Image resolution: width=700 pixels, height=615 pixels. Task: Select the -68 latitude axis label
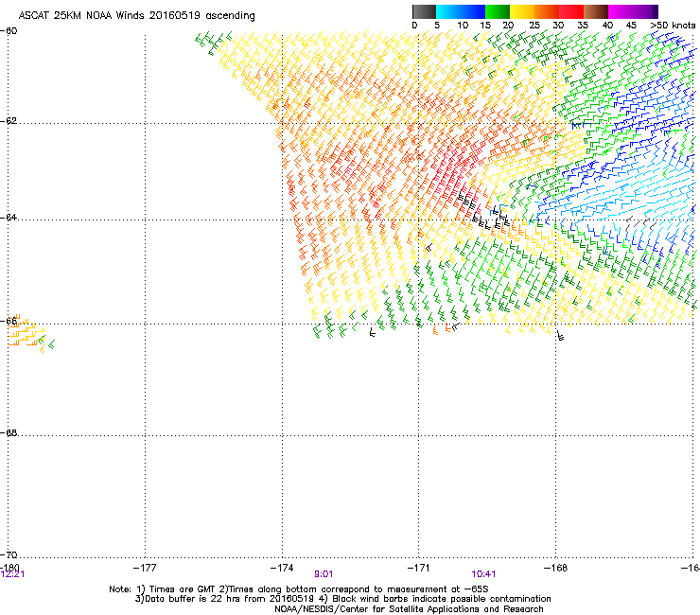(x=9, y=433)
